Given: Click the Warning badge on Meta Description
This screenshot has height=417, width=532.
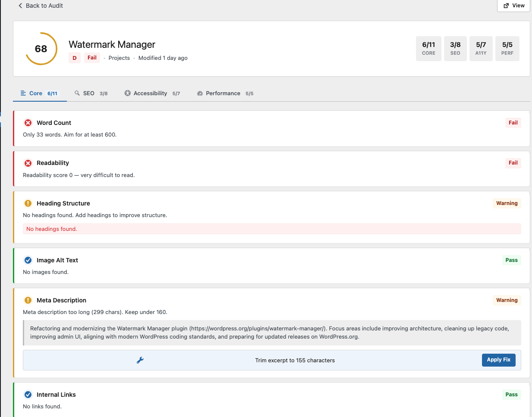Looking at the screenshot, I should click(507, 300).
